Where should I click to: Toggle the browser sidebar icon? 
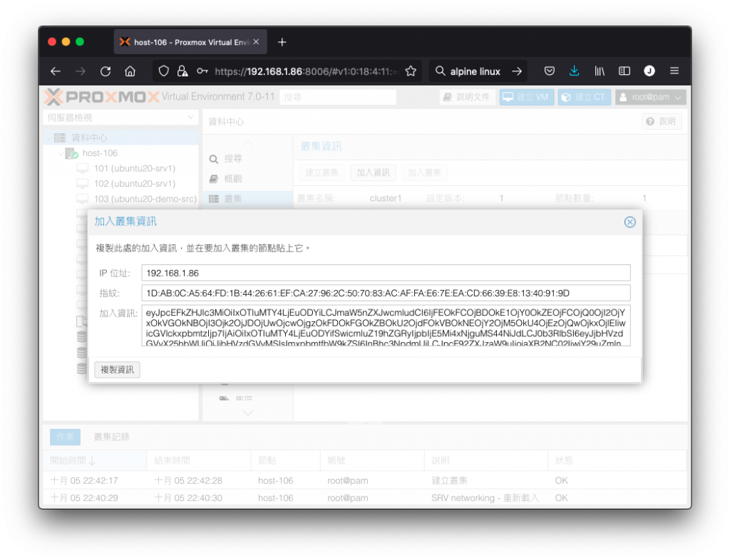(x=624, y=71)
